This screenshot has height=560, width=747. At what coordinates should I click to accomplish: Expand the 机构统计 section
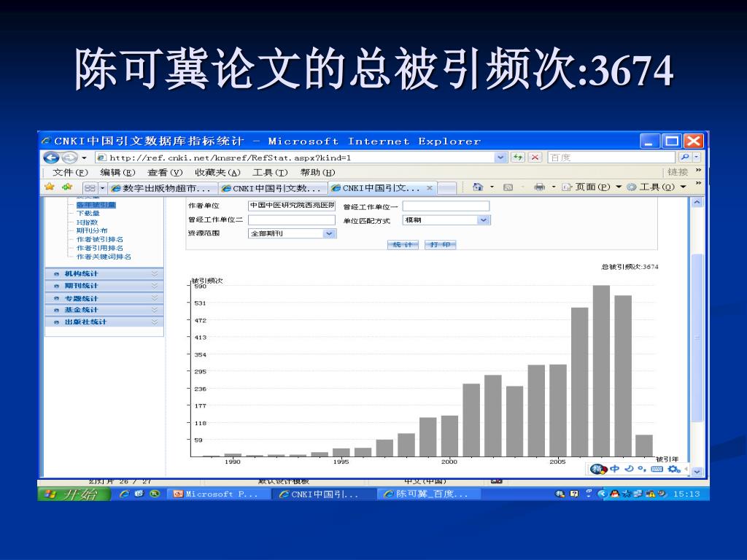pyautogui.click(x=104, y=273)
